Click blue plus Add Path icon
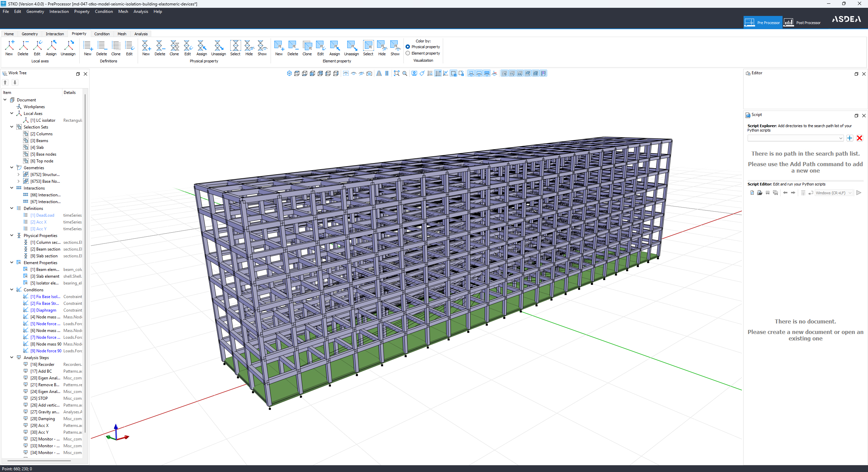Viewport: 868px width, 472px height. coord(850,138)
